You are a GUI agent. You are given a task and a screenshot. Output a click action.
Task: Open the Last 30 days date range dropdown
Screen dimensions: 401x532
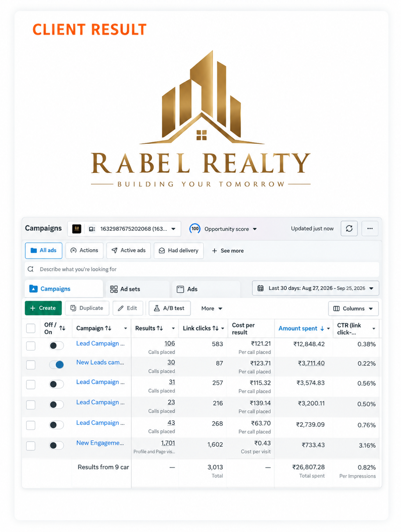coord(316,288)
